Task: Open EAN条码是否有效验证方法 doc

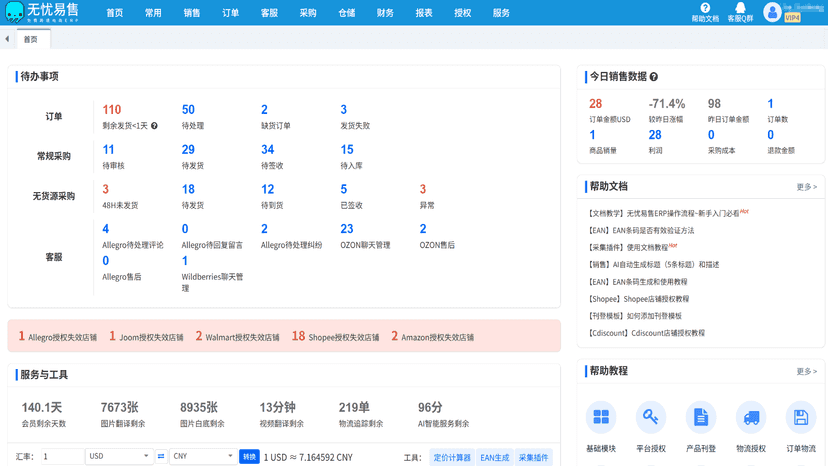Action: click(640, 230)
